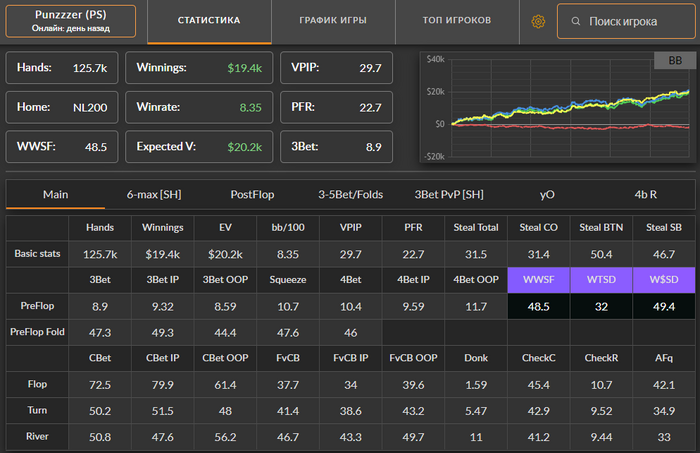
Task: Click the PreFlop Fold row label
Action: [37, 332]
